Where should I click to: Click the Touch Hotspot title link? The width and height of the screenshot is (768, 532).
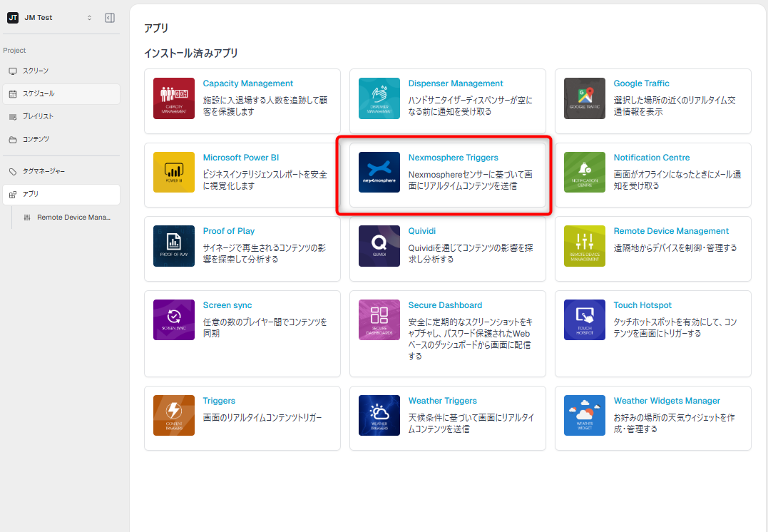(642, 305)
